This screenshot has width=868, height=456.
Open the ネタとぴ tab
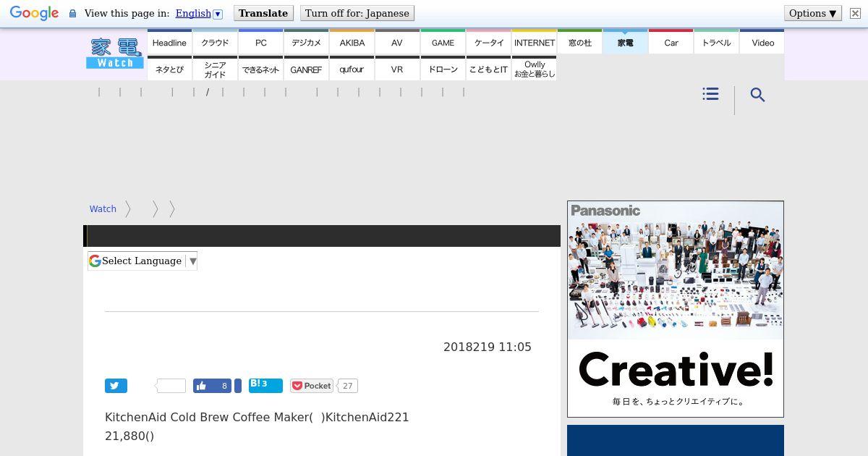point(169,69)
